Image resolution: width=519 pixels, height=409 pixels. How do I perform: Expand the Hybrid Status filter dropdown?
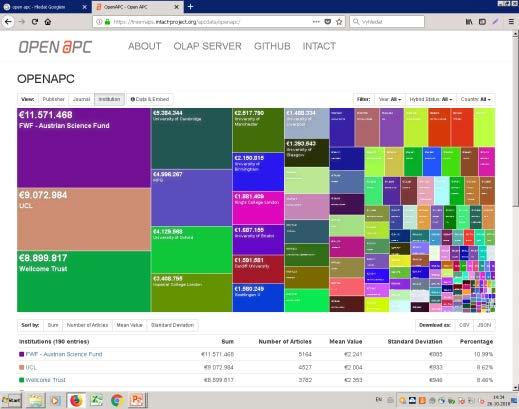pyautogui.click(x=431, y=99)
